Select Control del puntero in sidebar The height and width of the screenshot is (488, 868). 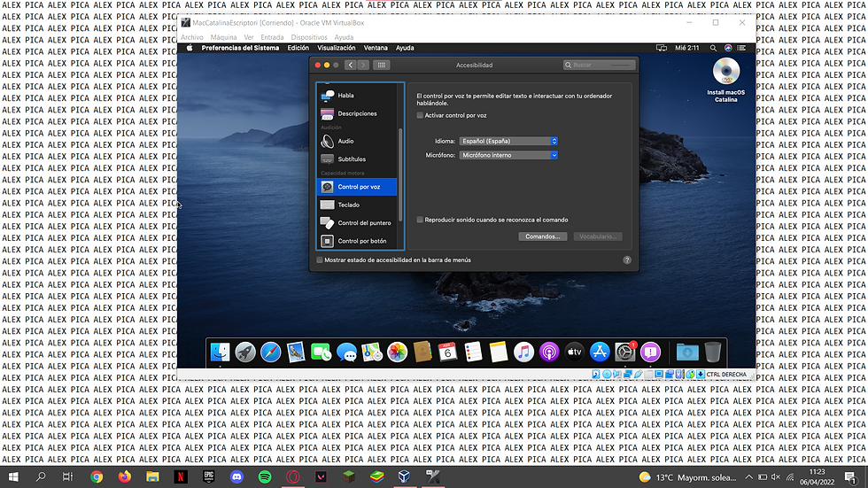(357, 223)
